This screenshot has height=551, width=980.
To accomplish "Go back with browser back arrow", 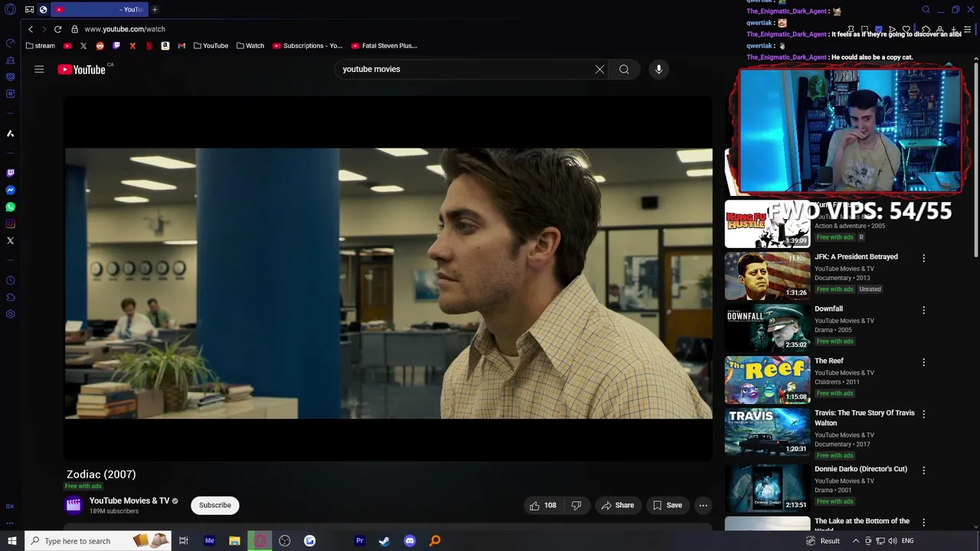I will [31, 29].
